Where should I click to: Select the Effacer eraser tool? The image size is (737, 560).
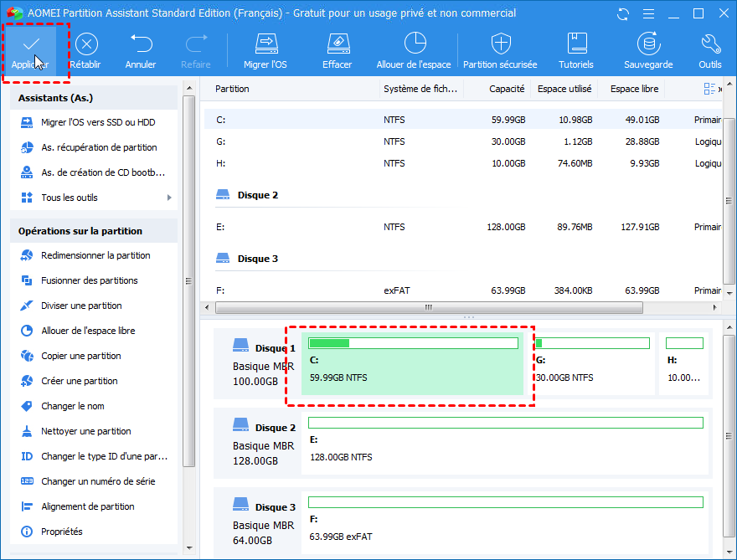[x=338, y=44]
